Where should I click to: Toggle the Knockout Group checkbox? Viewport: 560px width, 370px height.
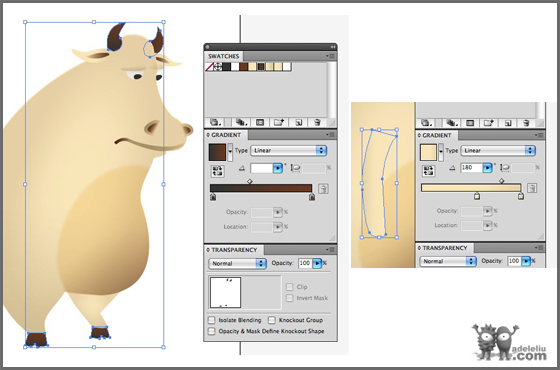(272, 320)
